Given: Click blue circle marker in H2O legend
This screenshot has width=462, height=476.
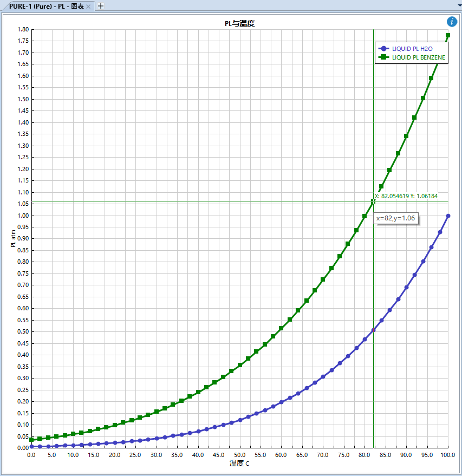Looking at the screenshot, I should (x=384, y=48).
